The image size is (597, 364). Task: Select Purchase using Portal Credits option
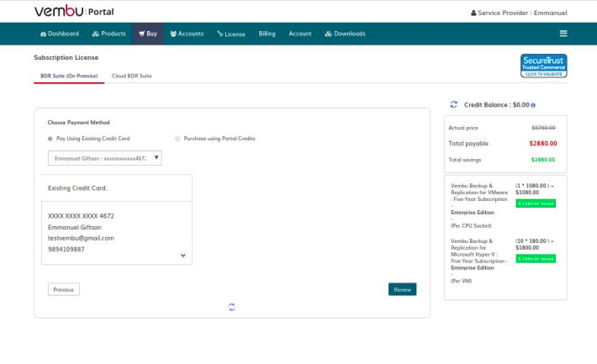click(177, 139)
